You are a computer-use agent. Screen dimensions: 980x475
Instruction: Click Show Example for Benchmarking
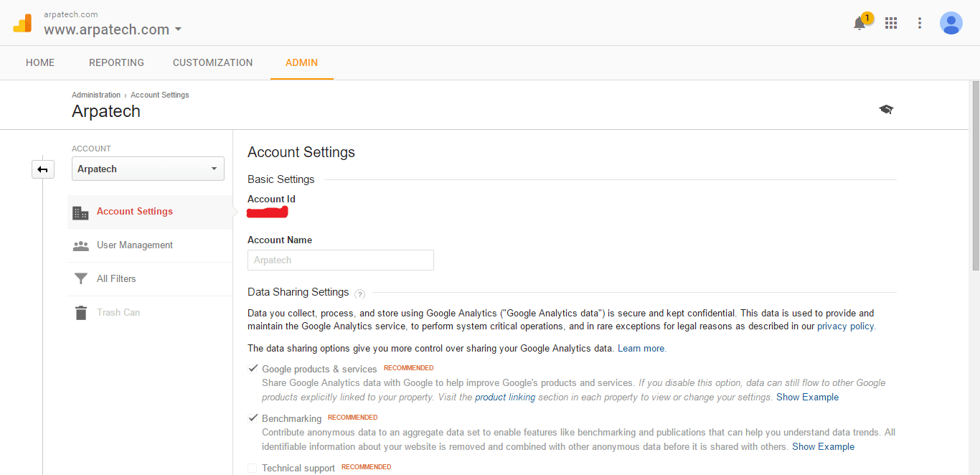point(823,446)
